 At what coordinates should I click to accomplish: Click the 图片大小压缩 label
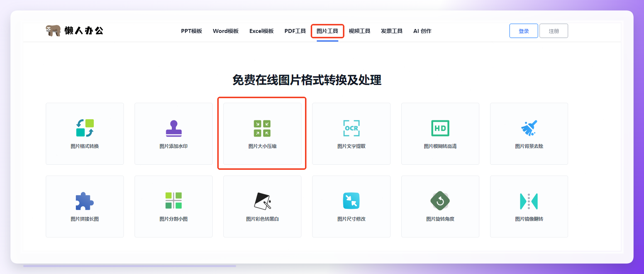[262, 147]
